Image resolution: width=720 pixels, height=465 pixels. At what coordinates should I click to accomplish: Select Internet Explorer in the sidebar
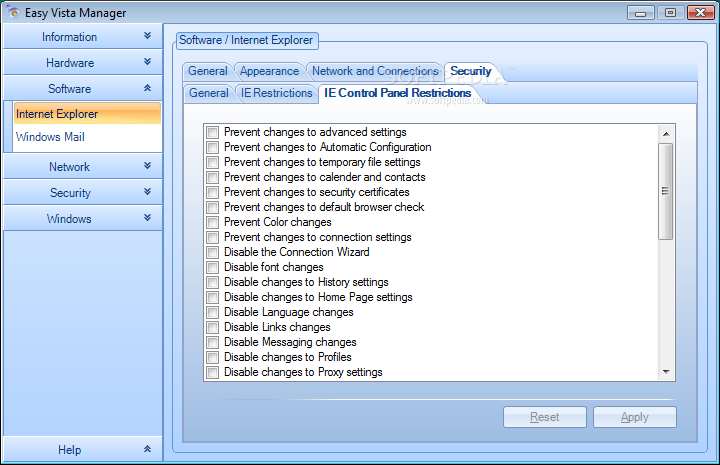click(x=87, y=113)
